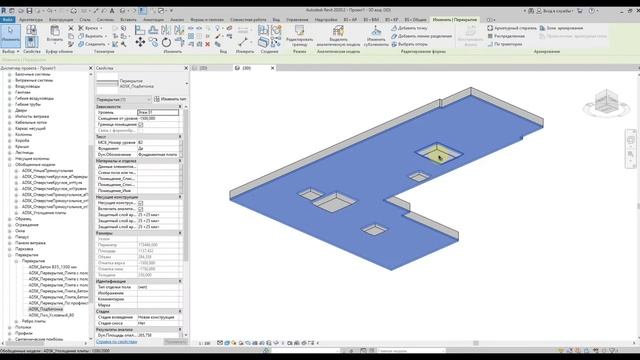Open the Measure (Измерить) tool
Screen dimensions: 640x360
pyautogui.click(x=243, y=42)
